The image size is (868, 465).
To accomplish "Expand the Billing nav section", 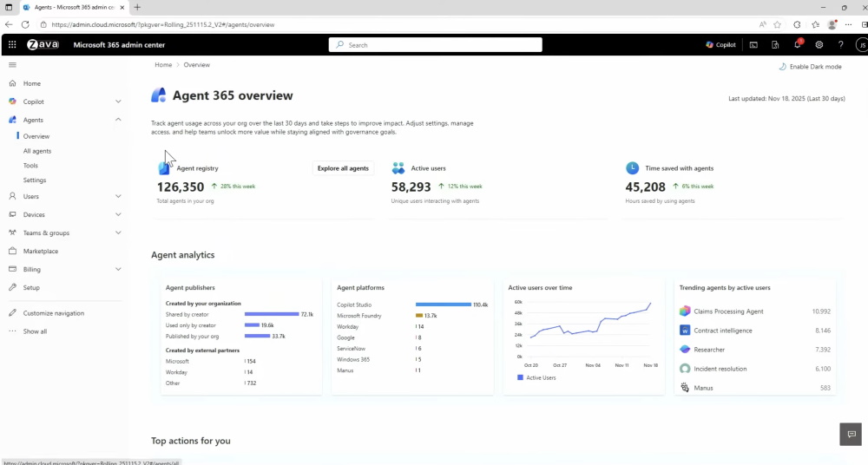I will click(x=118, y=270).
